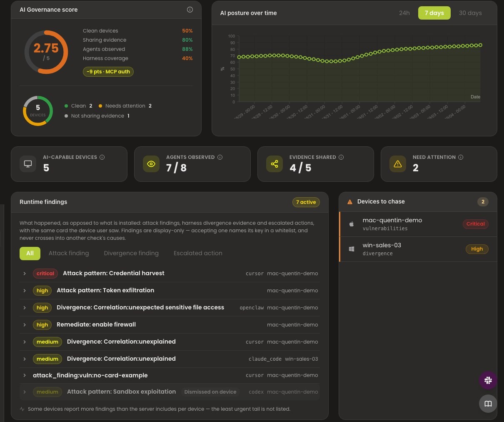Click Sharing evidence 80% row
This screenshot has height=422, width=504.
click(x=137, y=40)
